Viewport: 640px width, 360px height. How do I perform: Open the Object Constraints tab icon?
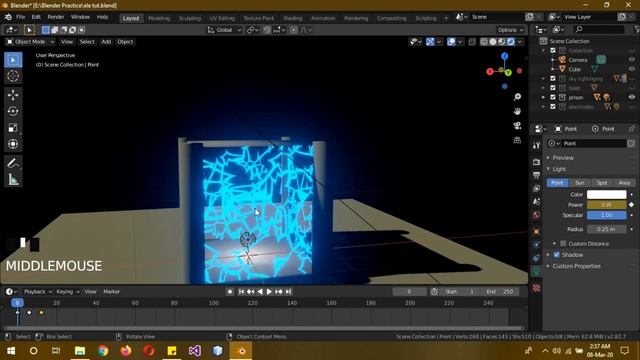click(x=536, y=258)
